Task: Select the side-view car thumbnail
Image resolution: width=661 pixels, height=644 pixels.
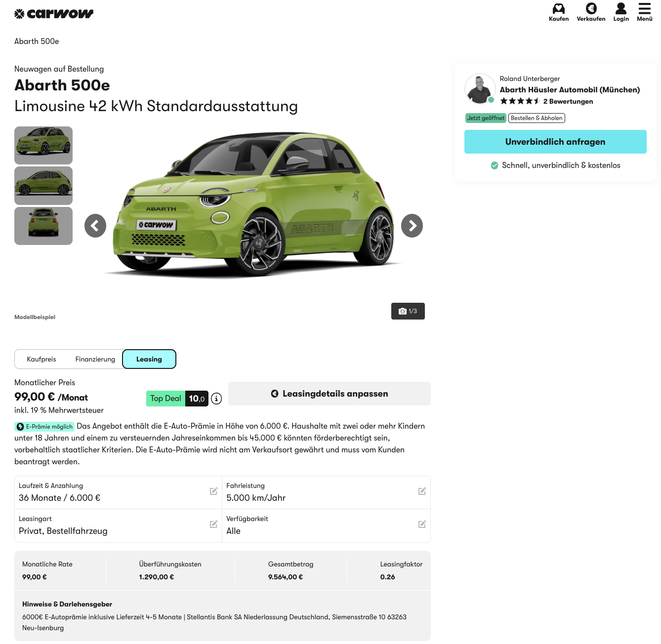Action: click(43, 186)
